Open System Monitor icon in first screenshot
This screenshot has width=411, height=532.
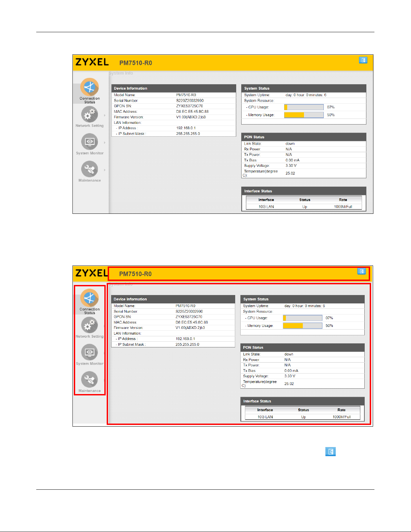[90, 142]
